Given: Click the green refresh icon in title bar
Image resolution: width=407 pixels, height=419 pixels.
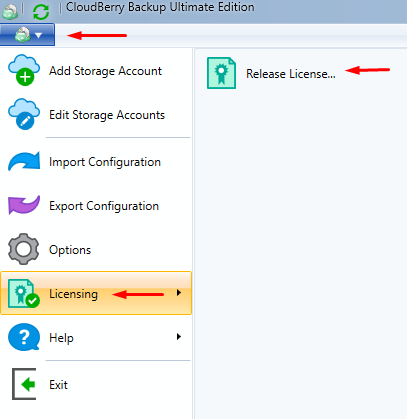Looking at the screenshot, I should 41,12.
